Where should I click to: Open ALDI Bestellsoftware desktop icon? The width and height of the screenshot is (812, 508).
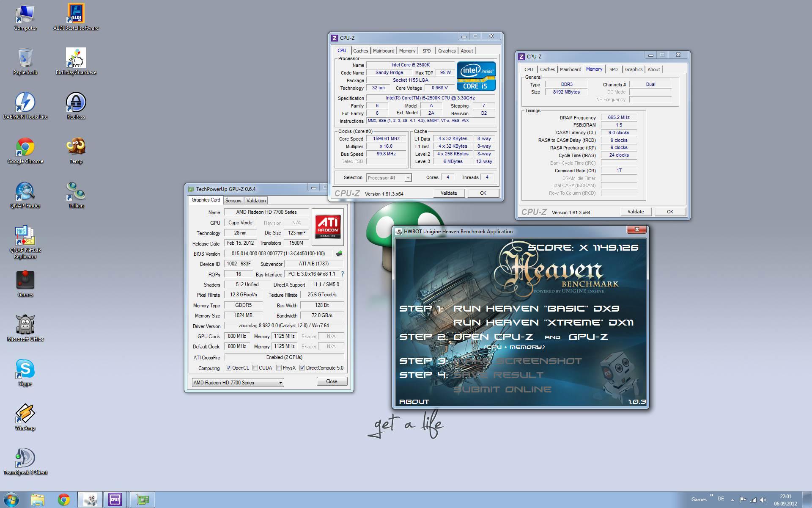pos(76,17)
